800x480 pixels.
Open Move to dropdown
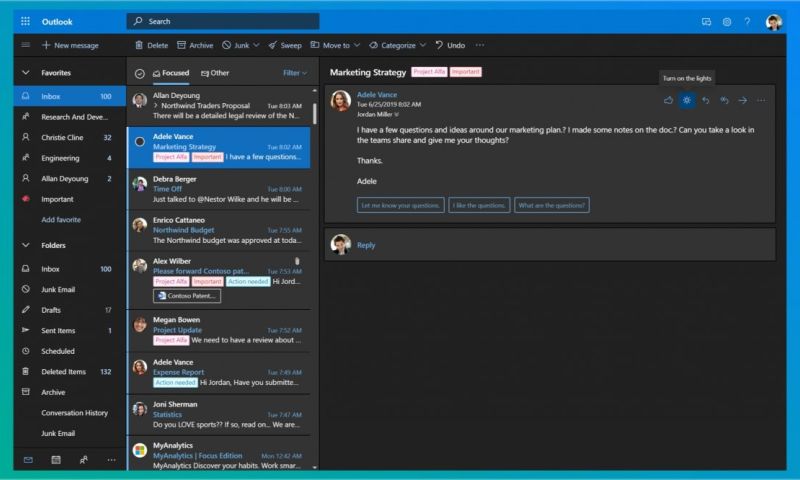[x=335, y=45]
